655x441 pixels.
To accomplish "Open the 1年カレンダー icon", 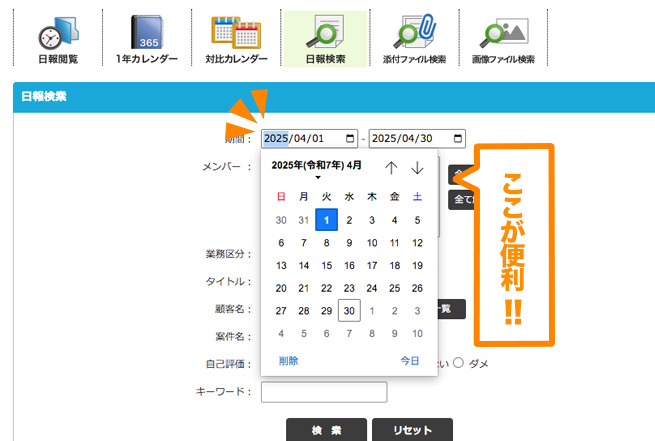I will pos(147,40).
